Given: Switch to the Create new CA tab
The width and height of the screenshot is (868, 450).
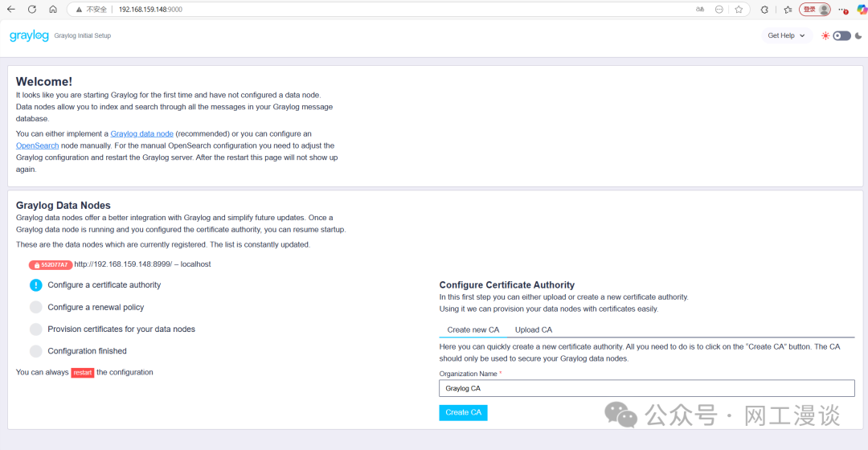Looking at the screenshot, I should click(x=473, y=329).
